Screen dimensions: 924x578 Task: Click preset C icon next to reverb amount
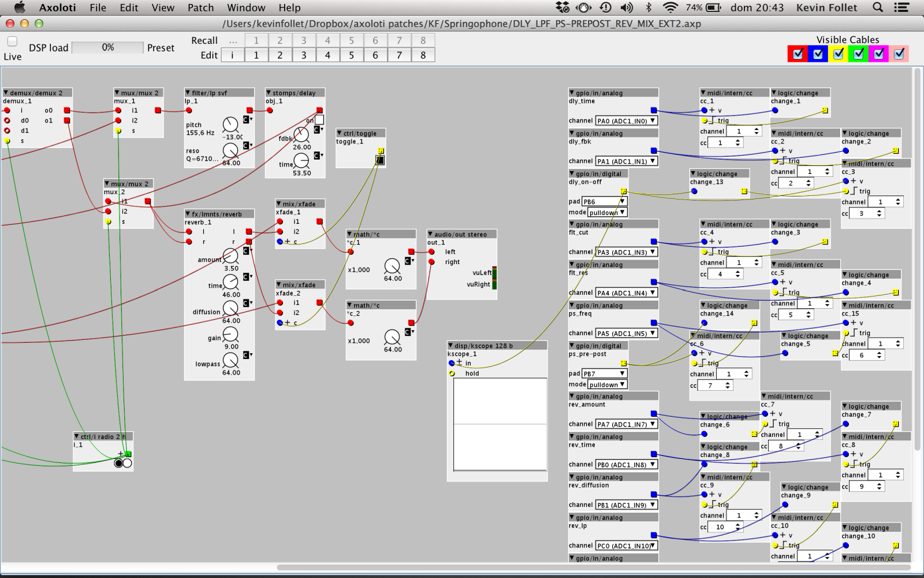[x=247, y=251]
